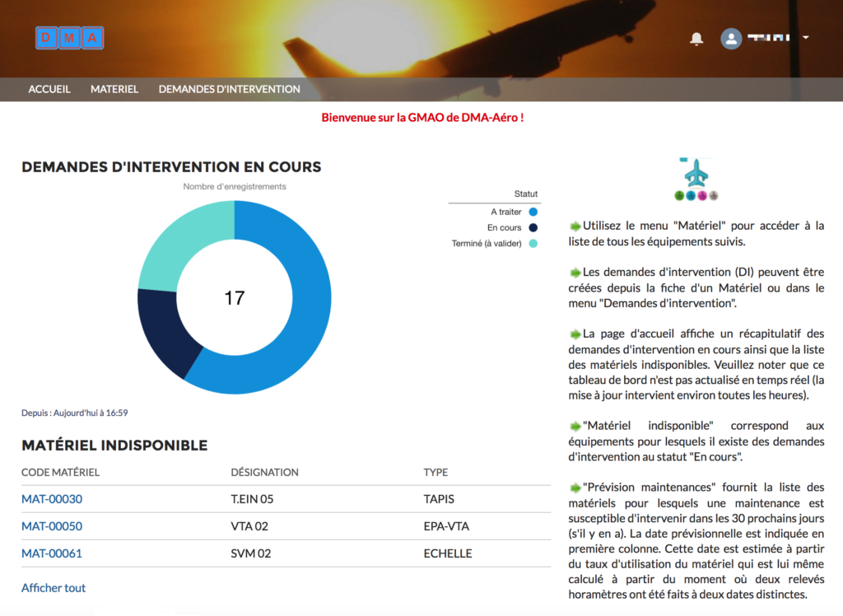Open material MAT-00050
Viewport: 843px width, 616px height.
pos(52,526)
